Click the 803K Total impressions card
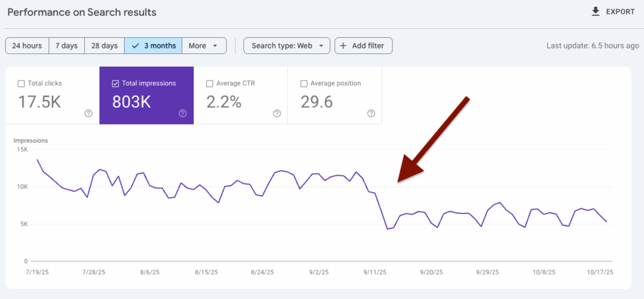The height and width of the screenshot is (299, 644). click(146, 96)
